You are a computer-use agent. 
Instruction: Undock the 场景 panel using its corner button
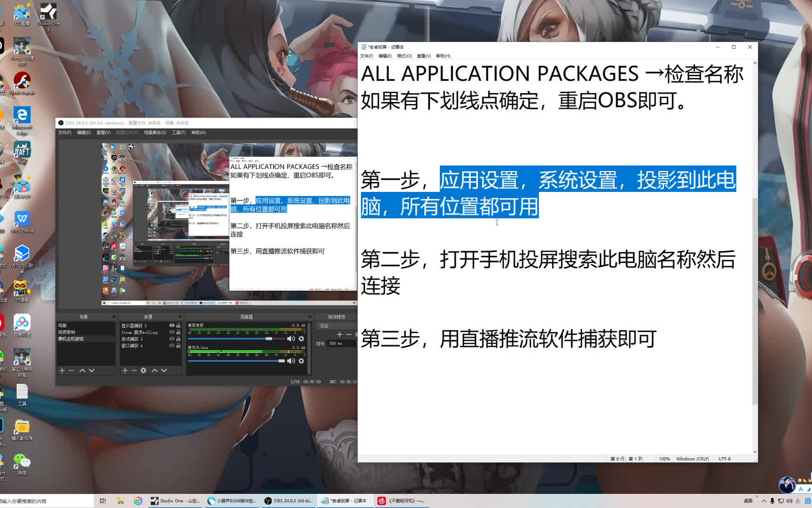[x=113, y=317]
